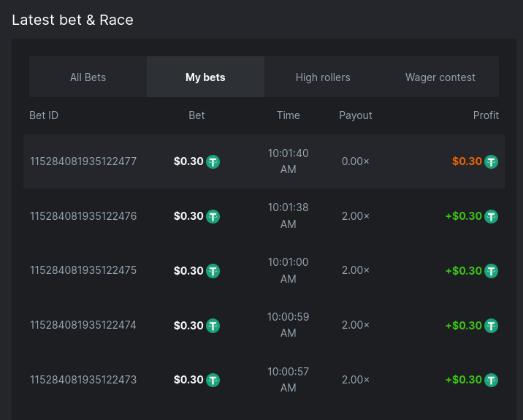
Task: Select bet ID ending in 122475
Action: pos(83,270)
